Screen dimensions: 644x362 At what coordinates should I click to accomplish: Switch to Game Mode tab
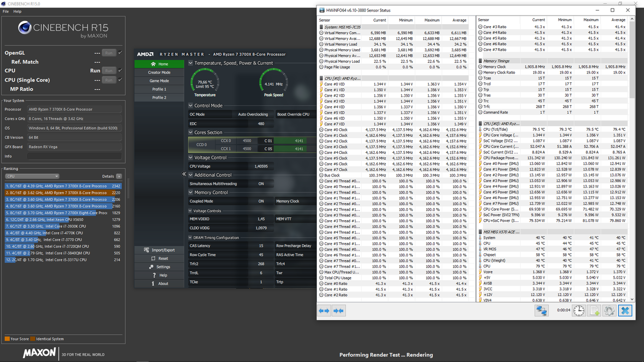tap(159, 81)
